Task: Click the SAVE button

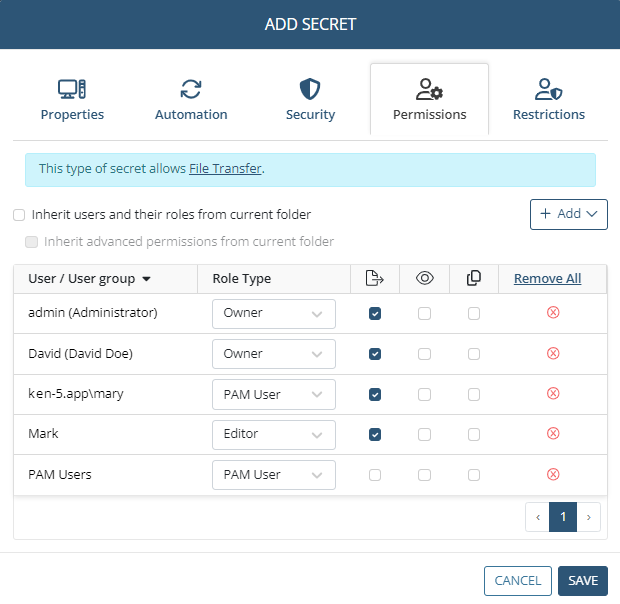Action: click(x=583, y=581)
